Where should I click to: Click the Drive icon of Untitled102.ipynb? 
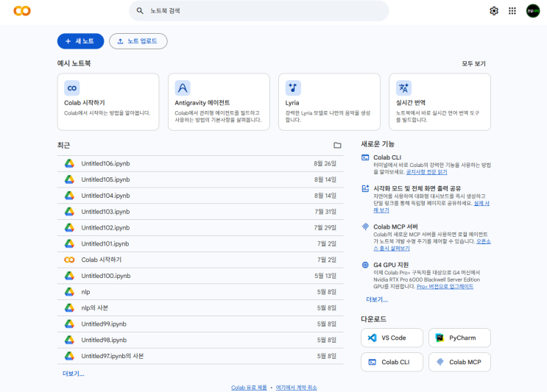click(x=69, y=227)
